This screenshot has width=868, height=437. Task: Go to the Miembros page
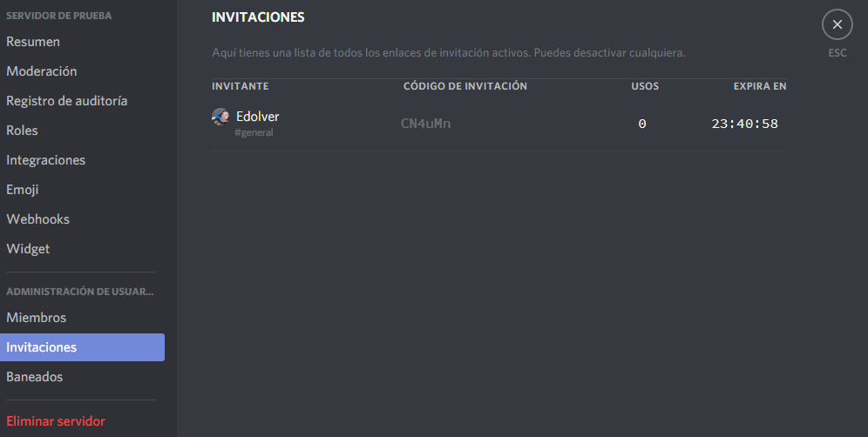click(x=37, y=318)
